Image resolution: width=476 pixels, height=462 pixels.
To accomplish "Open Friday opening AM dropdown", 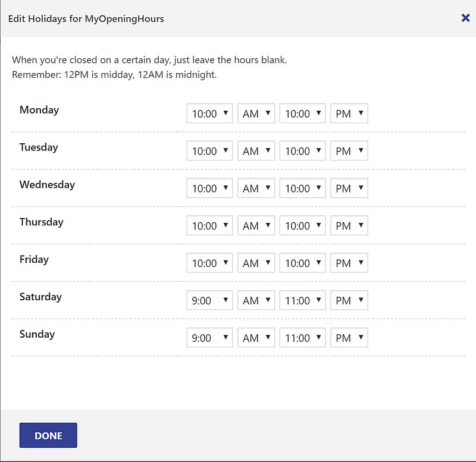I will tap(256, 263).
